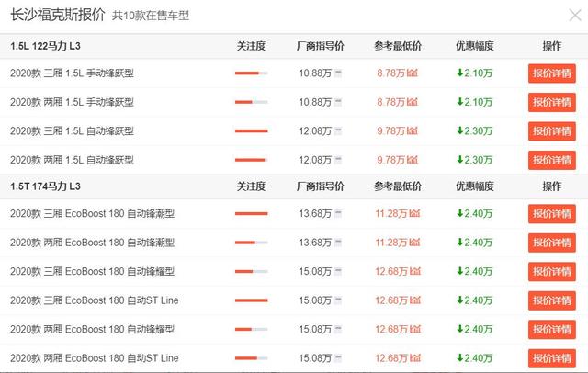Screen dimensions: 588x373
Task: Open calculator icon beside 三厢 1.5L 自动锋跃型 price
Action: 338,130
